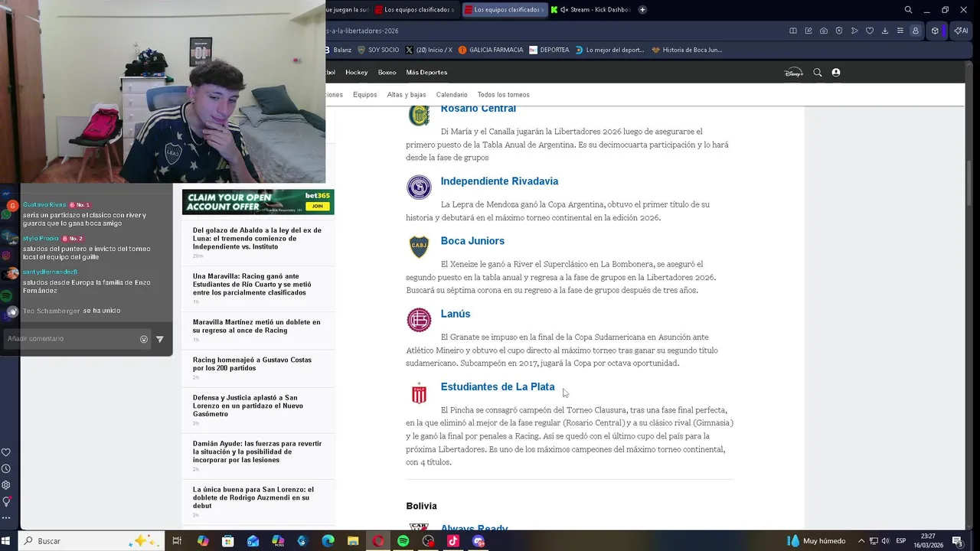This screenshot has width=980, height=551.
Task: Open Microsoft Edge from the taskbar
Action: (328, 541)
